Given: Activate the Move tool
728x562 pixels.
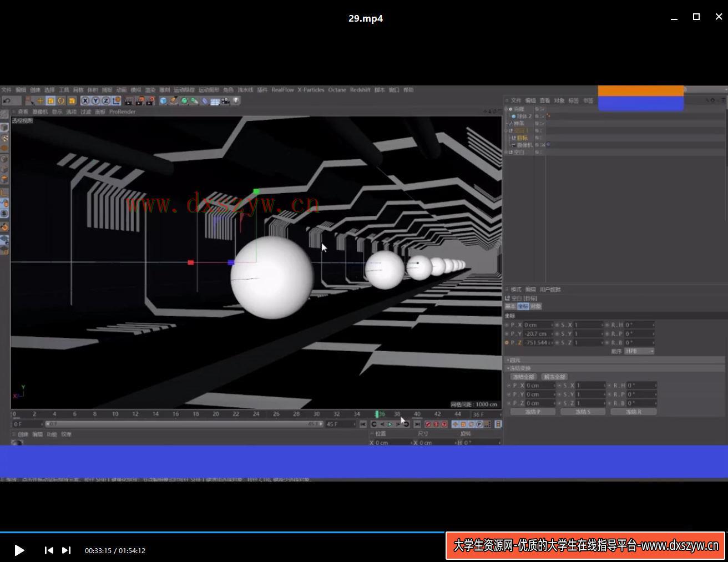Looking at the screenshot, I should click(x=40, y=100).
